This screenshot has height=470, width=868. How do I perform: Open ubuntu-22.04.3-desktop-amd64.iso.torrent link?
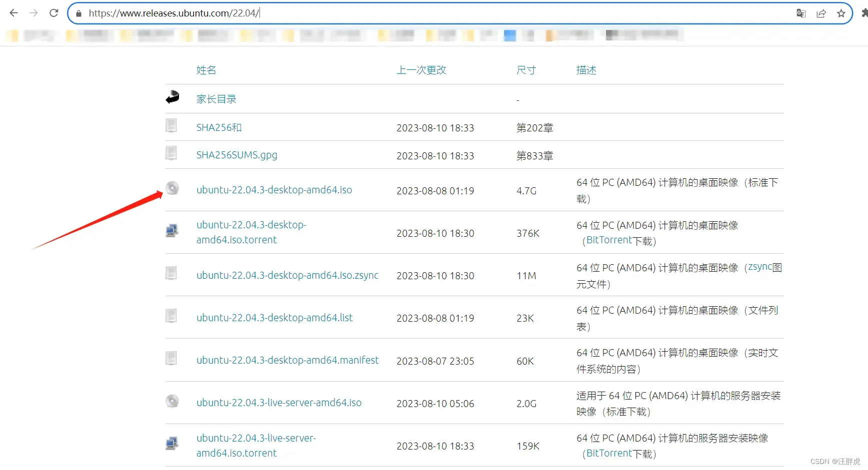click(251, 232)
